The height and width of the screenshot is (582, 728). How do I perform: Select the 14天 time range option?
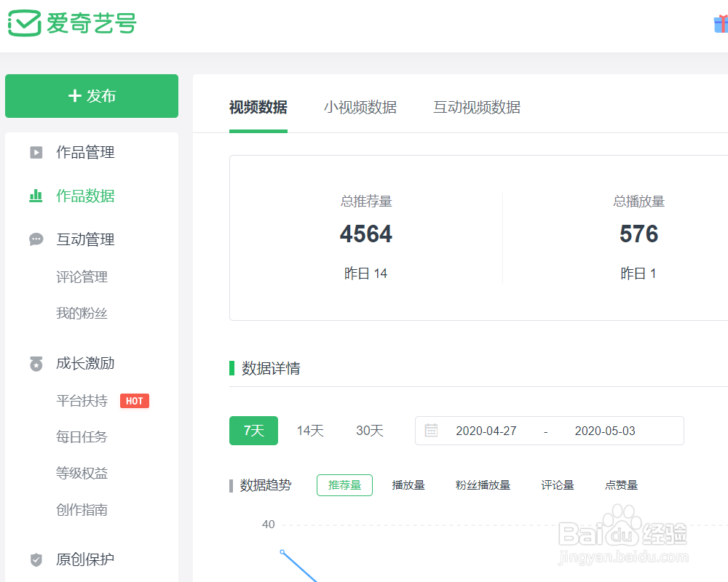(310, 430)
